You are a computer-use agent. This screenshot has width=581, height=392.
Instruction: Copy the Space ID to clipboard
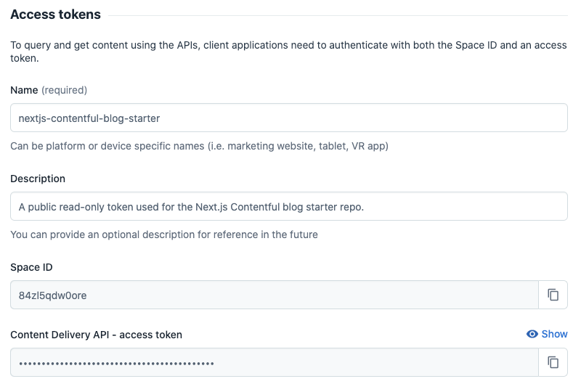point(553,295)
